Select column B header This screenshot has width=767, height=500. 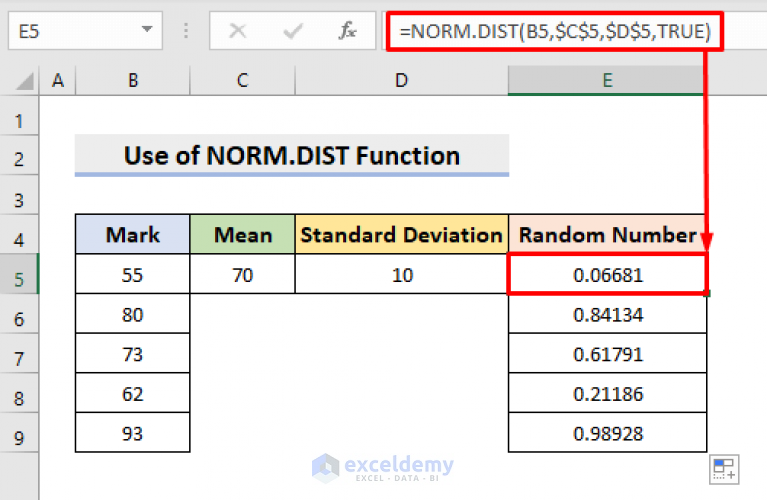(133, 80)
